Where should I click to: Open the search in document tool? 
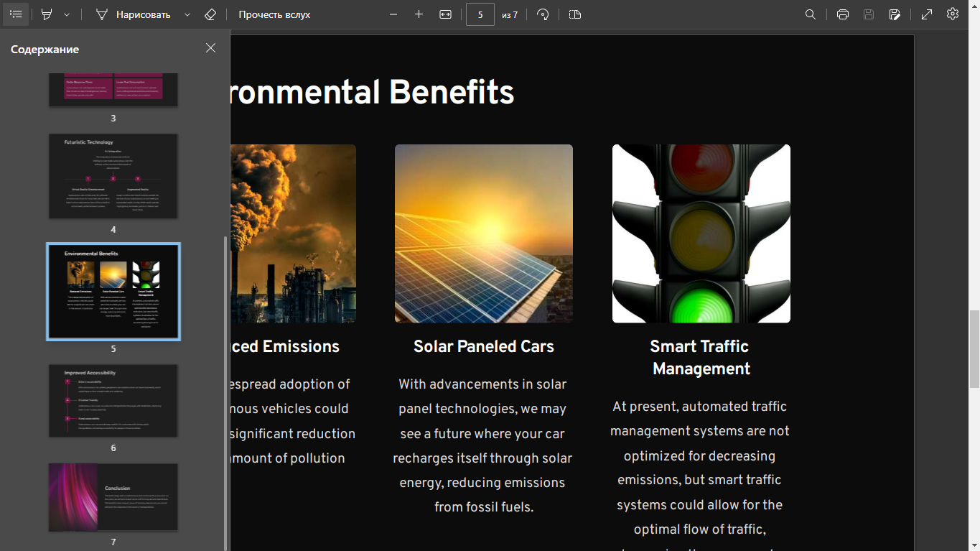[x=811, y=14]
